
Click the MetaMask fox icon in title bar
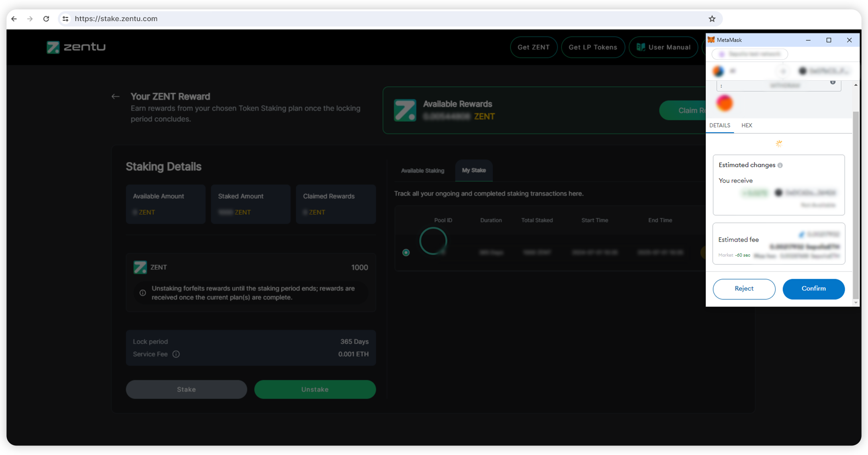pos(711,40)
